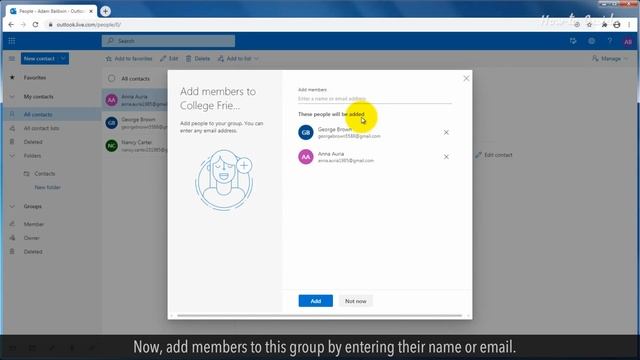Viewport: 640px width, 360px height.
Task: Select Nancy Carter in the contact list
Action: point(135,146)
